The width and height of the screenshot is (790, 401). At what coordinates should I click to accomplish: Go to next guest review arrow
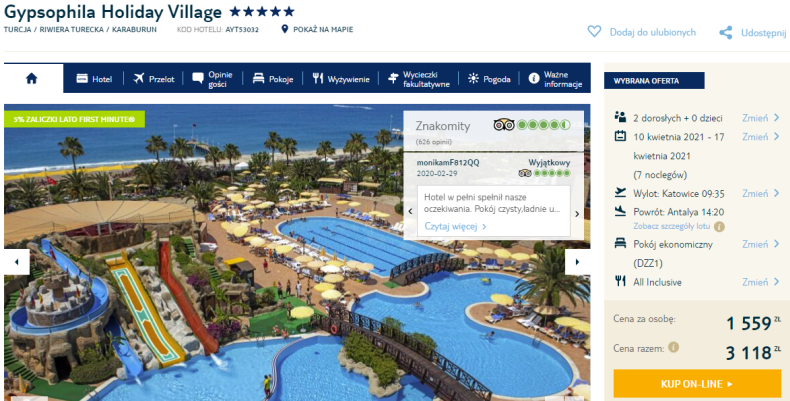(577, 214)
